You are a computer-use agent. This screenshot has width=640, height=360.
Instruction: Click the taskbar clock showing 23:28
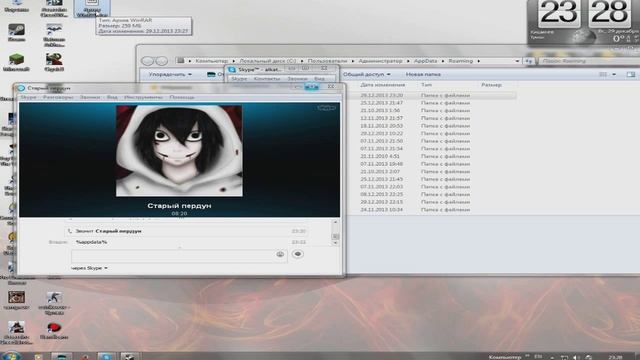[x=615, y=357]
